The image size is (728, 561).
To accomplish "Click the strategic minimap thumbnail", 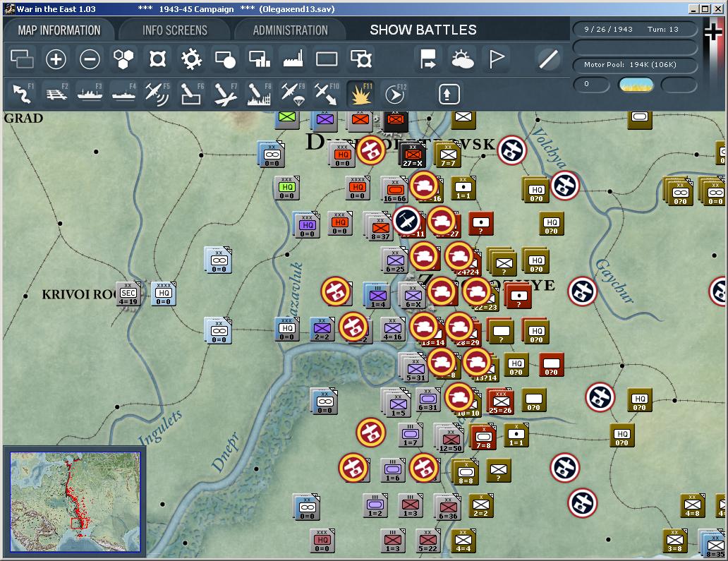I will [75, 502].
